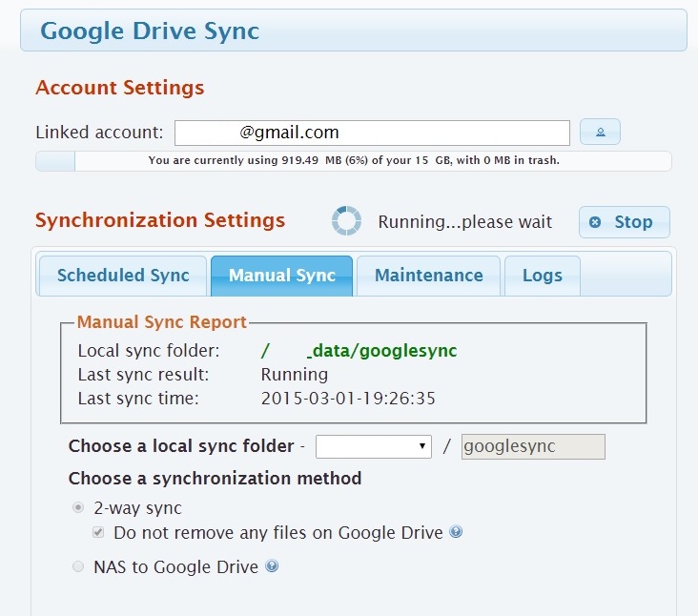Click the last sync time 2015-03-01-19:26:35

(348, 399)
